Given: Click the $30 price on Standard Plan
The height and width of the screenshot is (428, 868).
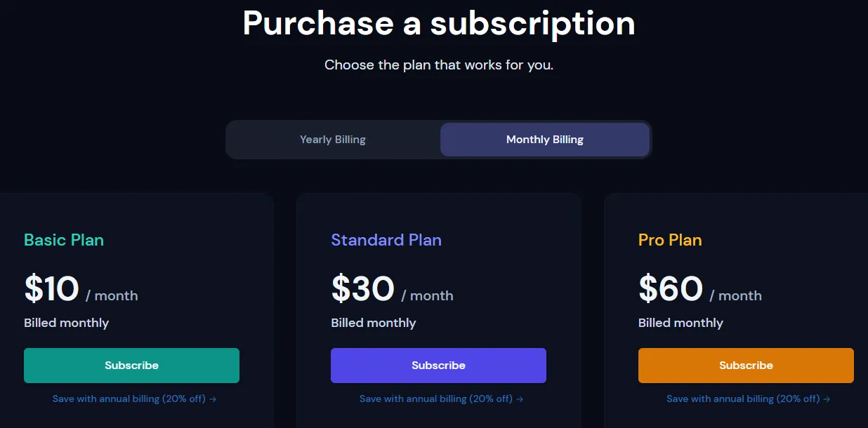Looking at the screenshot, I should (362, 288).
